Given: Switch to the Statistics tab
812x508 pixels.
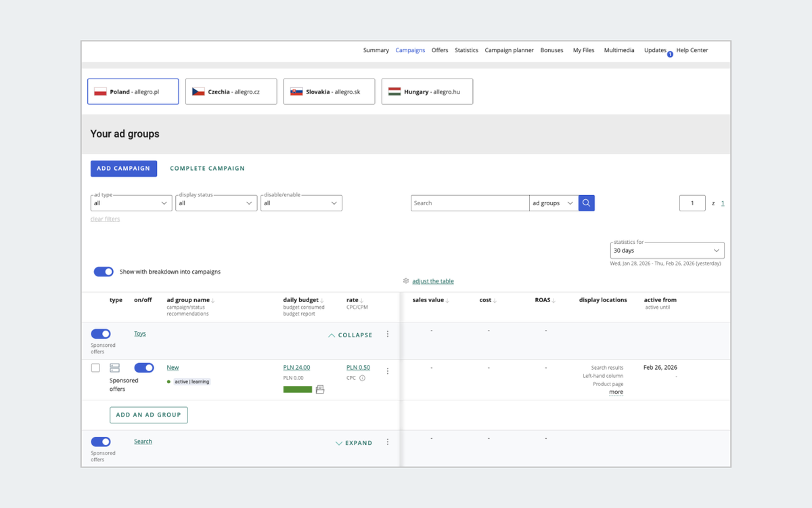Looking at the screenshot, I should tap(466, 50).
